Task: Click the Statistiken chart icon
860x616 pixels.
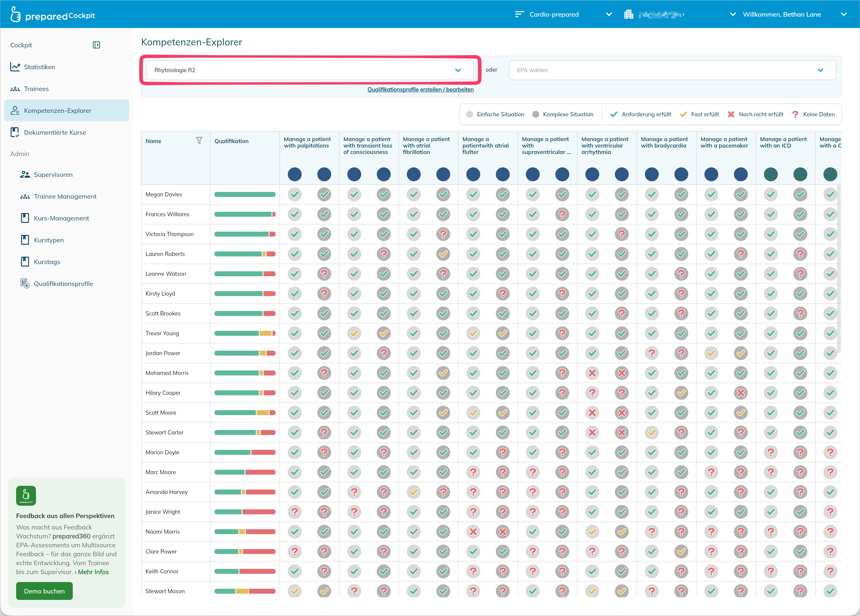Action: click(15, 67)
